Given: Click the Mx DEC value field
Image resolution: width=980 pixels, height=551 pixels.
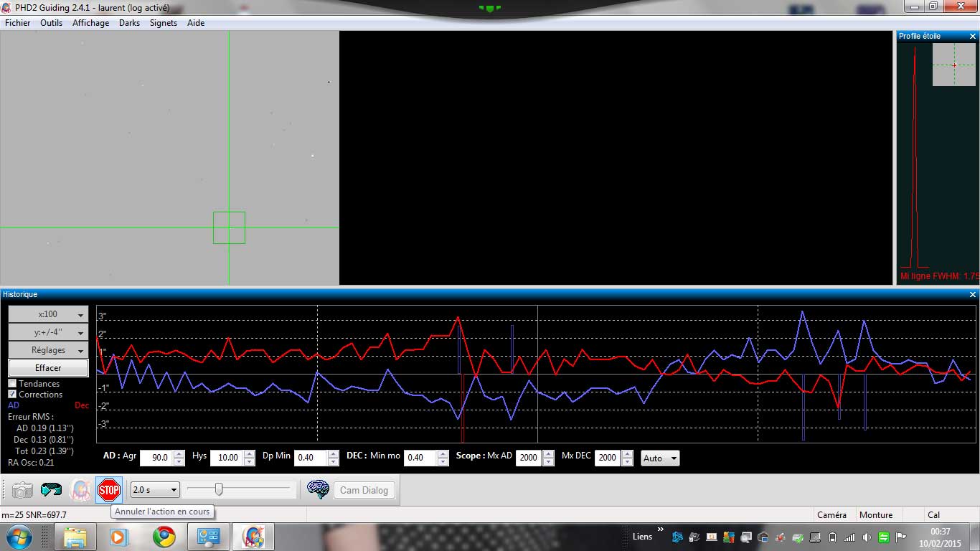Looking at the screenshot, I should click(x=608, y=458).
